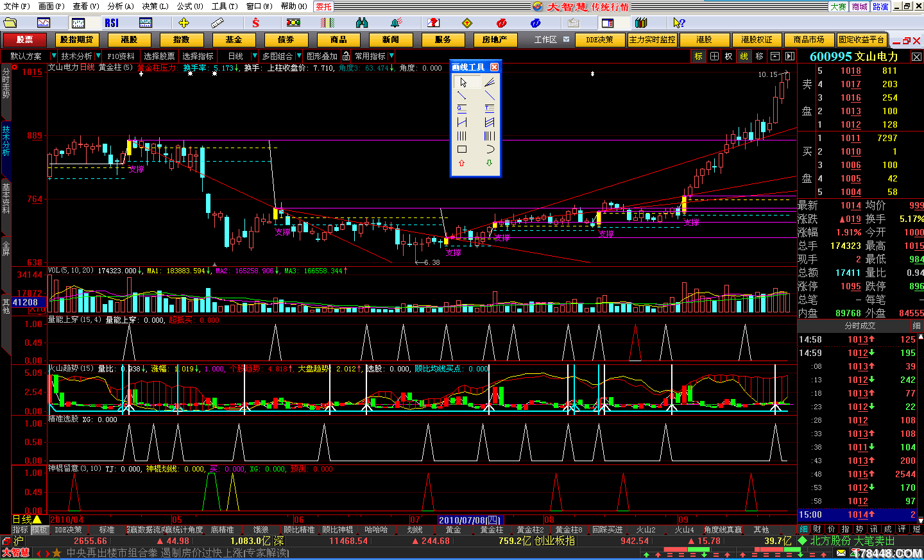
Task: Open file via the folder toolbar icon
Action: coord(10,22)
